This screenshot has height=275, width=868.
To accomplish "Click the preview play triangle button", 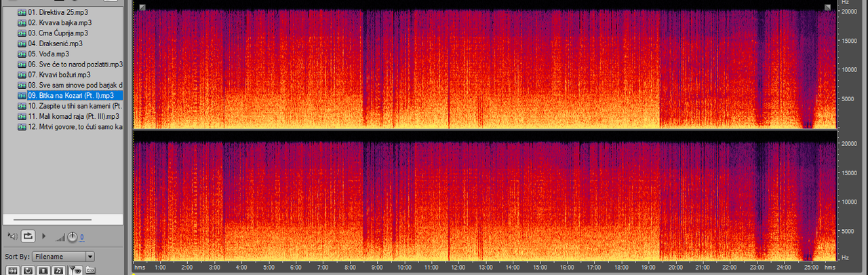I will [44, 236].
